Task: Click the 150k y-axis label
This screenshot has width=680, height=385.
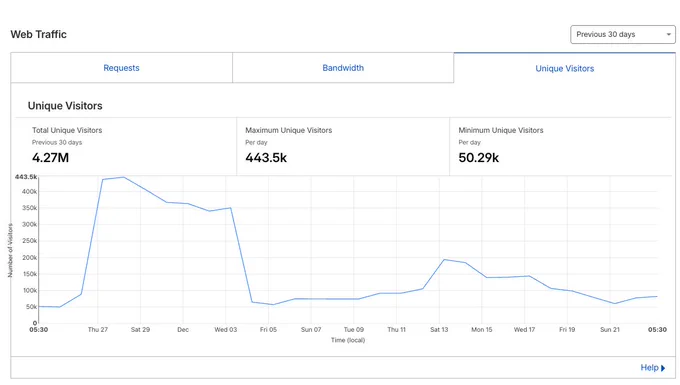Action: click(x=29, y=274)
